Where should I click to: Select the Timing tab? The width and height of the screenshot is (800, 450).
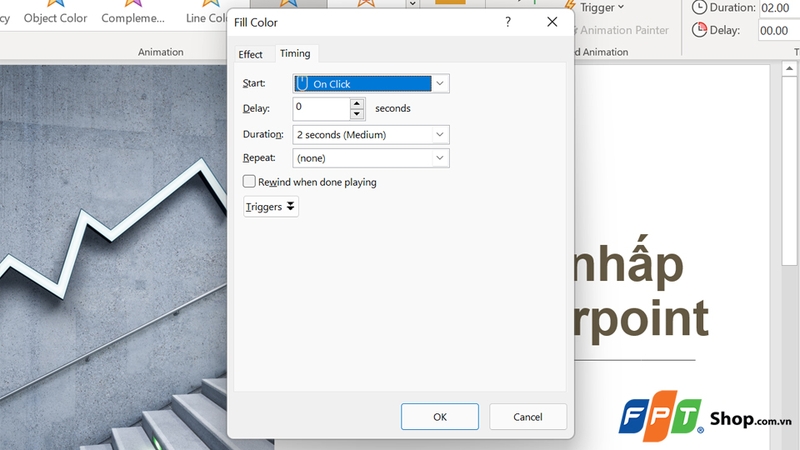pos(295,54)
